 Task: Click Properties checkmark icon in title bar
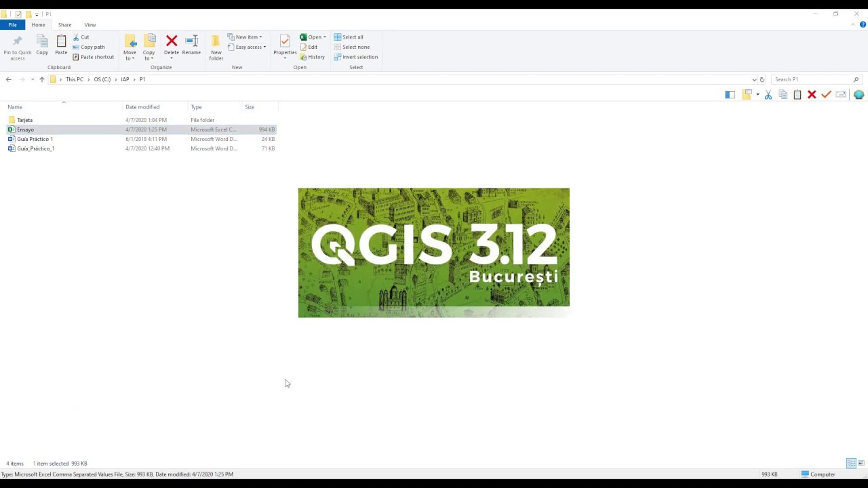18,14
